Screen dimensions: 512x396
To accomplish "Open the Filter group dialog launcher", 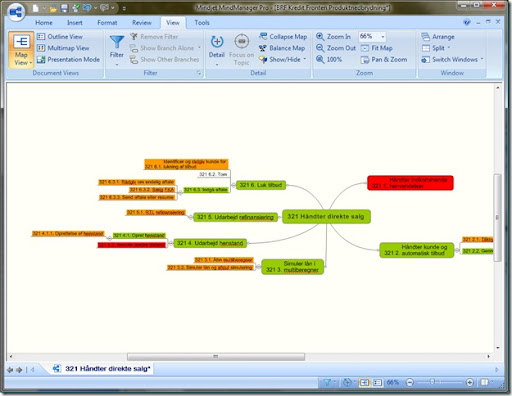I will pyautogui.click(x=199, y=73).
